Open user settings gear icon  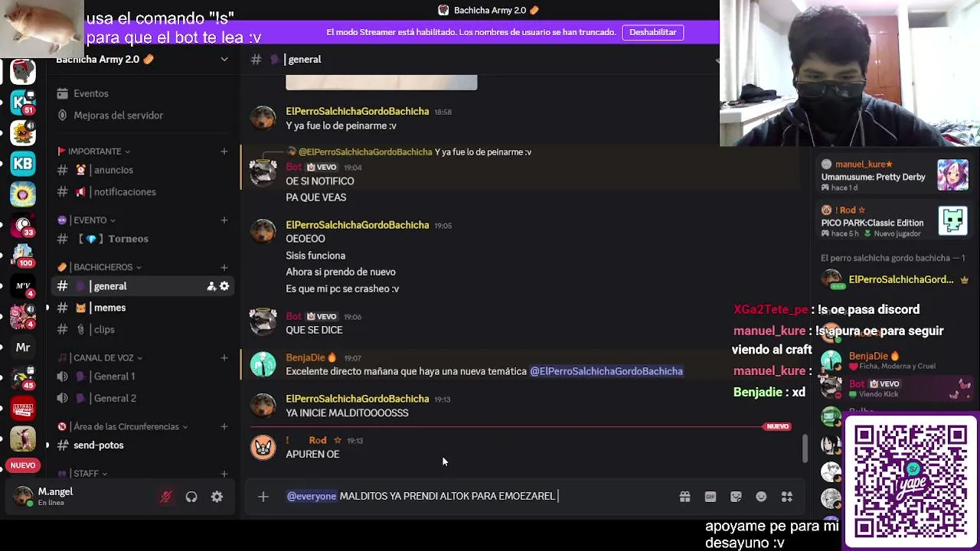click(217, 497)
